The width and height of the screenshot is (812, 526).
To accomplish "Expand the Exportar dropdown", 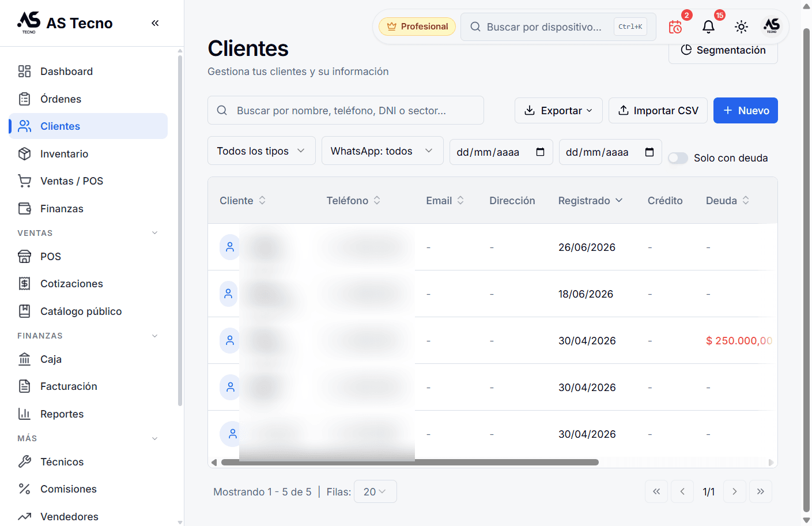I will point(558,110).
